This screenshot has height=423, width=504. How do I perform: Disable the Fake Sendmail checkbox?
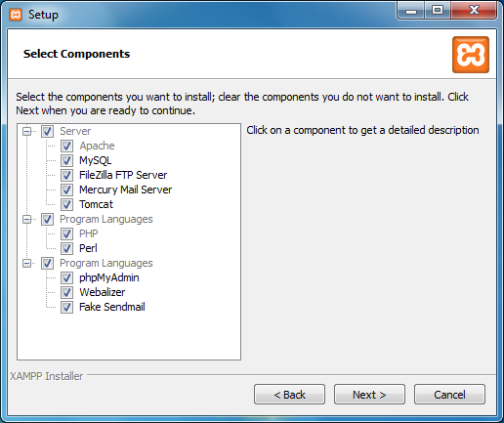(66, 307)
